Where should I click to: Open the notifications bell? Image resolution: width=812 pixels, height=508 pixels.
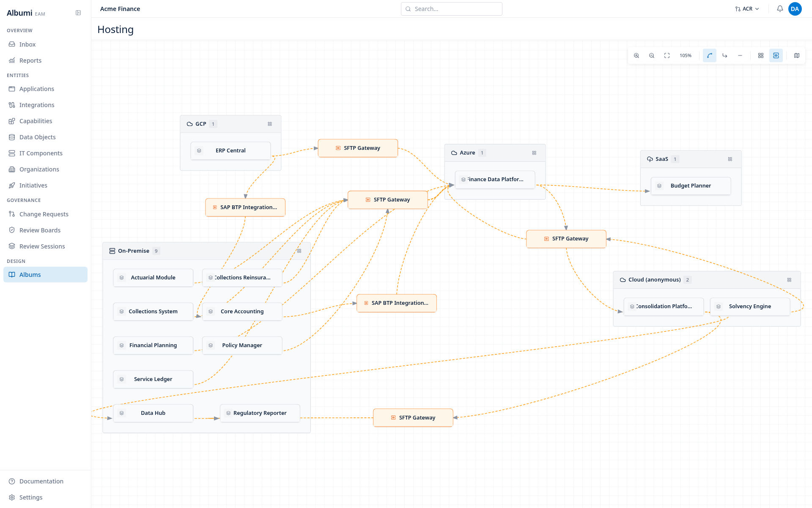pyautogui.click(x=780, y=9)
